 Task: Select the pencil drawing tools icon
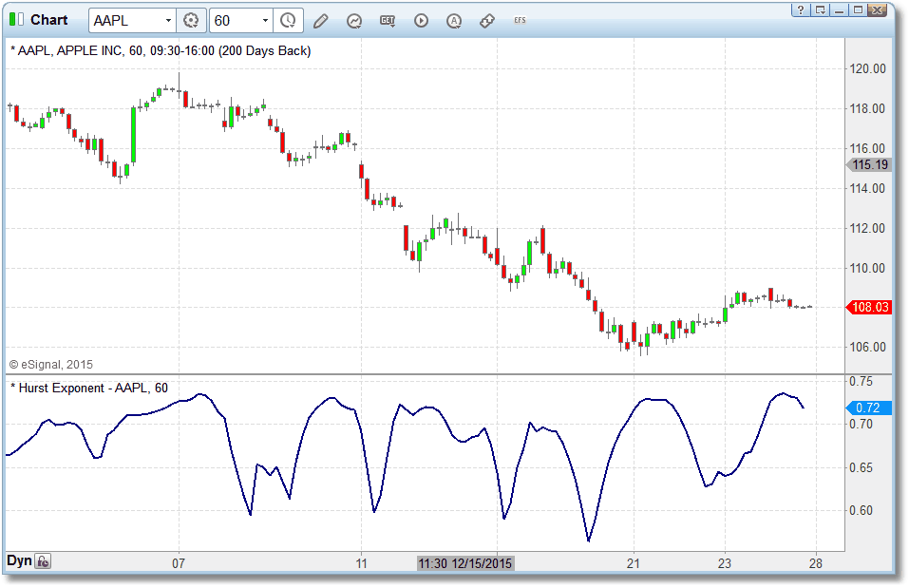click(x=321, y=21)
